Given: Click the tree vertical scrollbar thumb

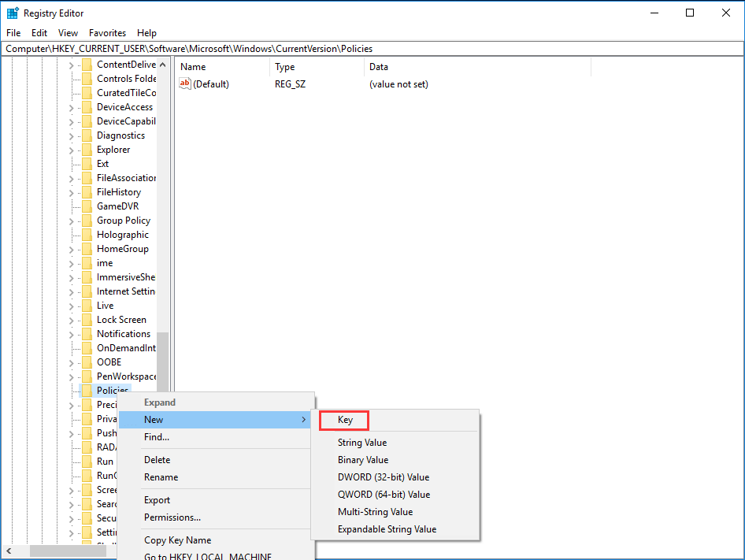Looking at the screenshot, I should coord(162,362).
